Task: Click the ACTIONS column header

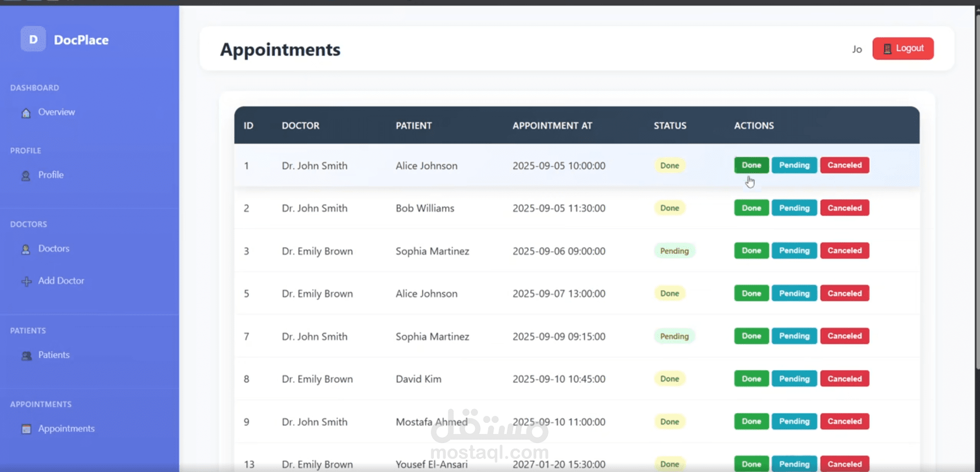Action: (x=754, y=126)
